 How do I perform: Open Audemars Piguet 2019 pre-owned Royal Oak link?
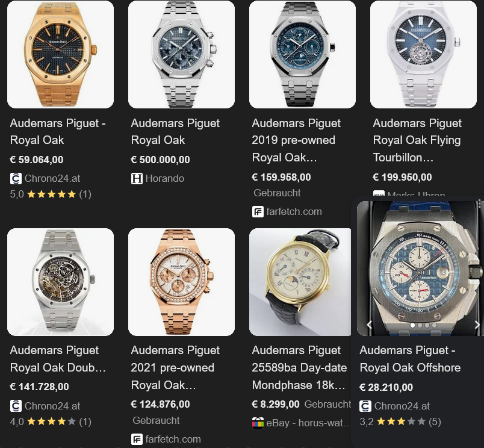coord(296,140)
